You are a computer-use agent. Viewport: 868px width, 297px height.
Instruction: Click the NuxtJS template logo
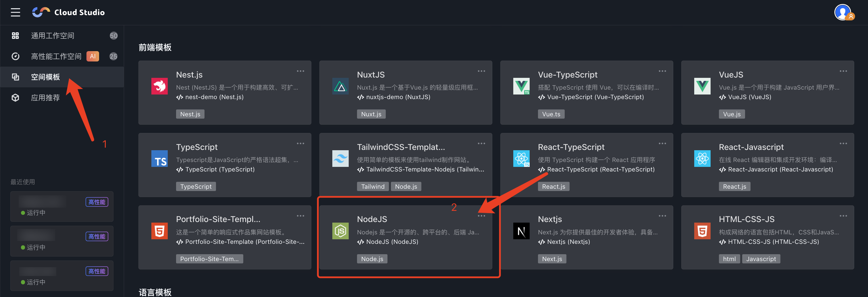point(340,86)
